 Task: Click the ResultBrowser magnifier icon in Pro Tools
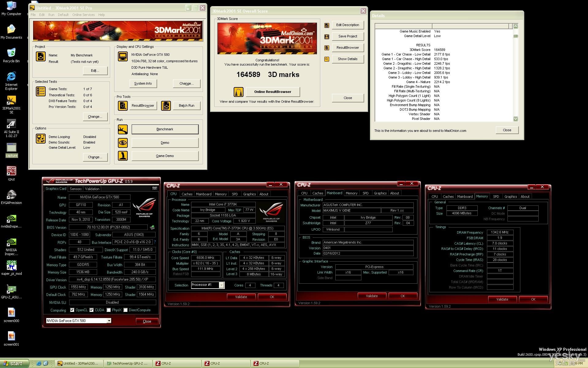click(x=123, y=106)
